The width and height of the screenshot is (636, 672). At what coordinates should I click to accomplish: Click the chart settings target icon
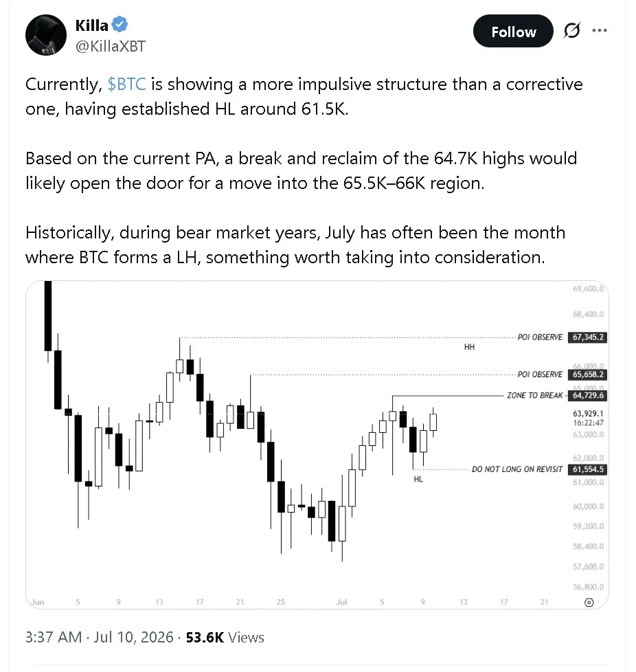pyautogui.click(x=589, y=602)
